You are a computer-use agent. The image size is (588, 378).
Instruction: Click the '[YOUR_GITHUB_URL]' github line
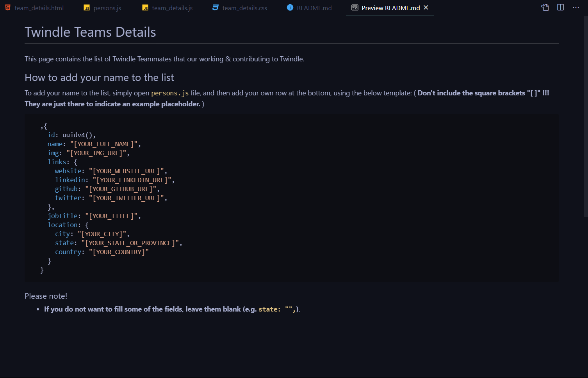pos(107,189)
